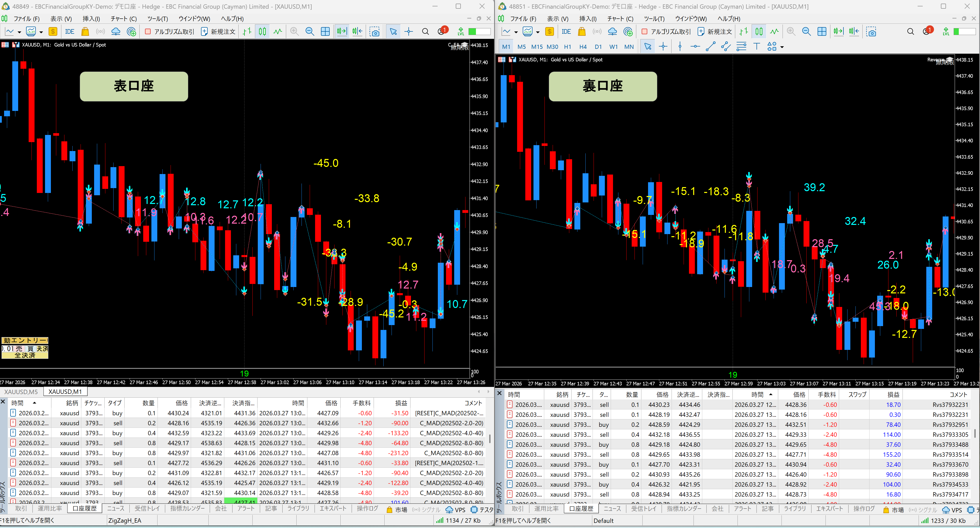Switch chart to the H1 timeframe
The image size is (980, 528).
[x=567, y=47]
